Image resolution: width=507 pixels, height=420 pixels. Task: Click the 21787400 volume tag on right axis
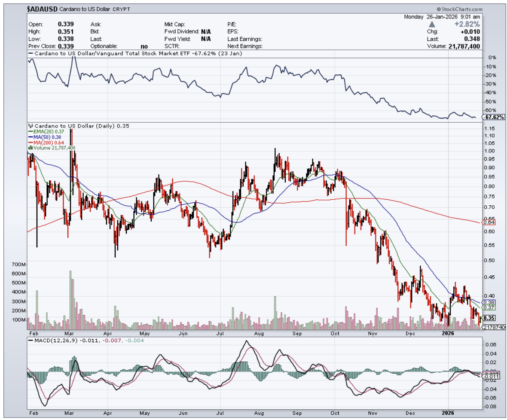[495, 327]
